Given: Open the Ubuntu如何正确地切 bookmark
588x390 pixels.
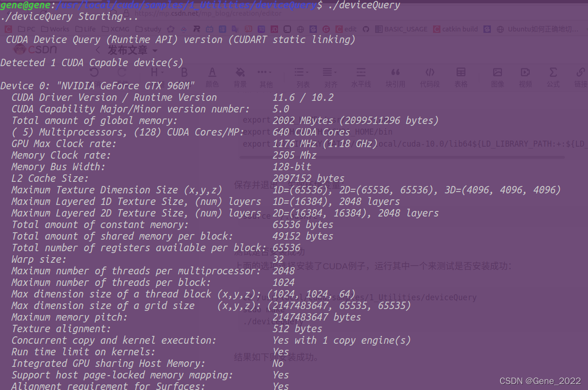Looking at the screenshot, I should coord(538,29).
